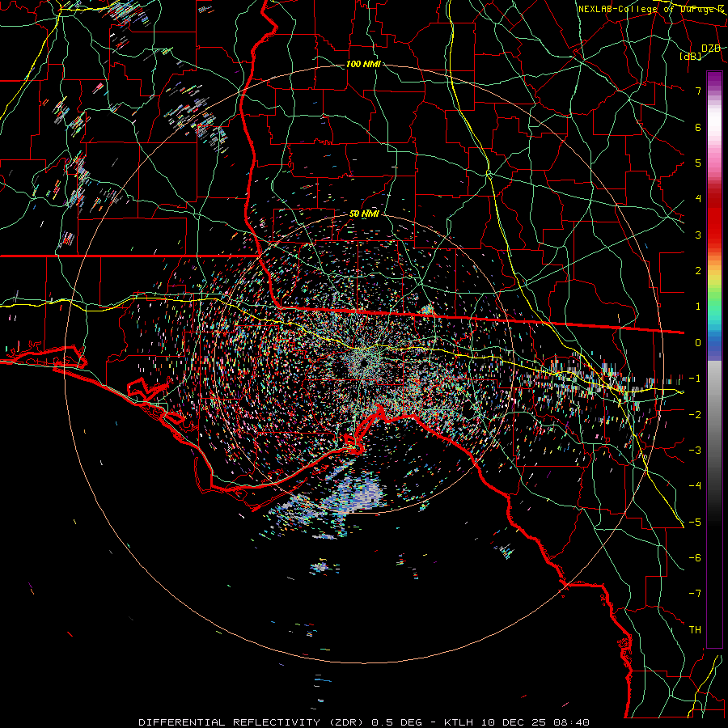Viewport: 728px width, 728px height.
Task: Click the '-6' value on the color scale
Action: [695, 558]
